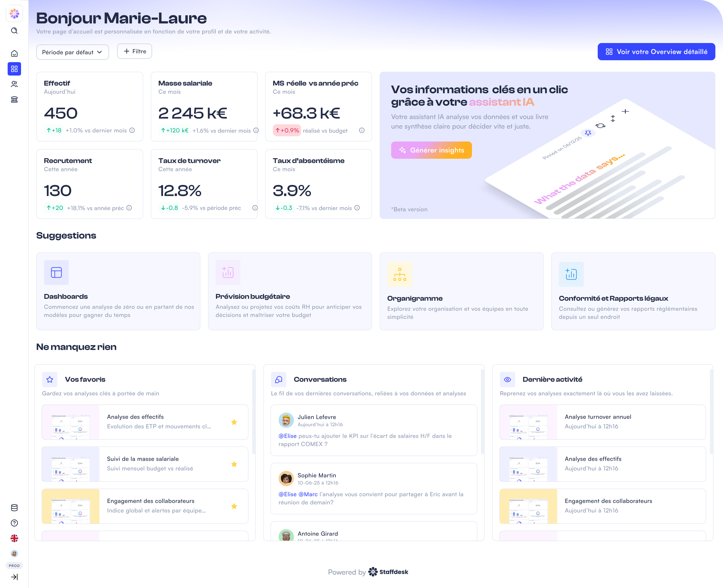The width and height of the screenshot is (723, 588).
Task: Switch language via UK flag icon
Action: pos(14,538)
